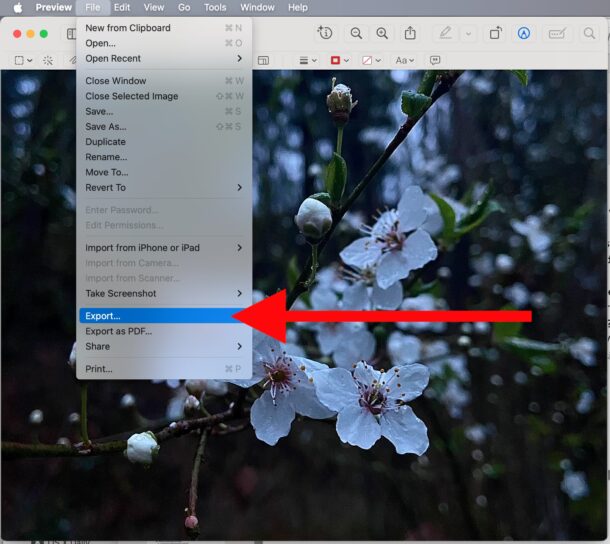
Task: Open the text style Aa dropdown
Action: point(404,60)
